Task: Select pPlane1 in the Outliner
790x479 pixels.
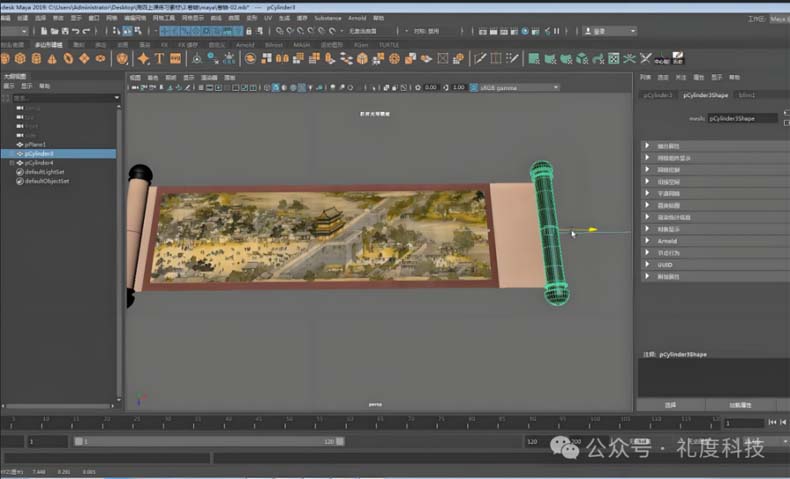Action: (x=35, y=145)
